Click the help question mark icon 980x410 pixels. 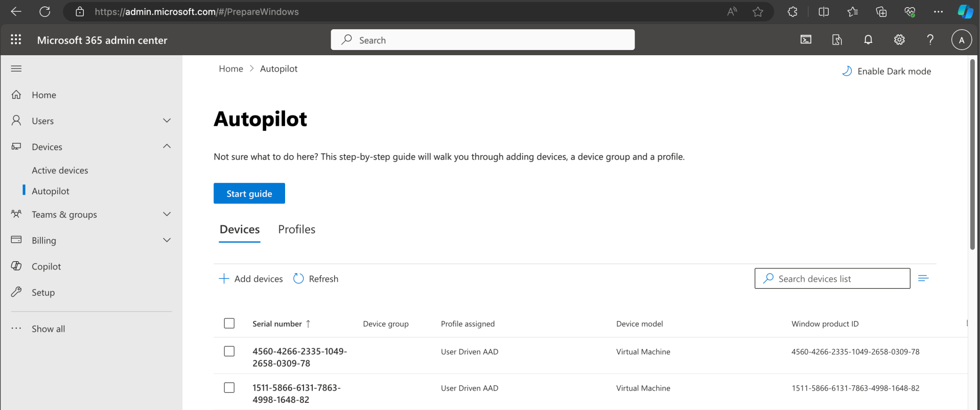pos(930,40)
